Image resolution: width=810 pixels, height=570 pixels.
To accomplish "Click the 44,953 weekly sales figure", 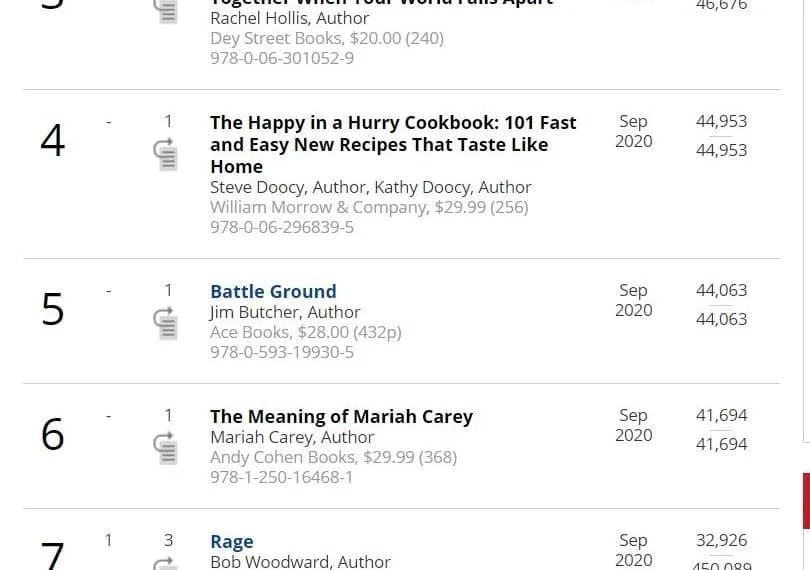I will [x=721, y=121].
